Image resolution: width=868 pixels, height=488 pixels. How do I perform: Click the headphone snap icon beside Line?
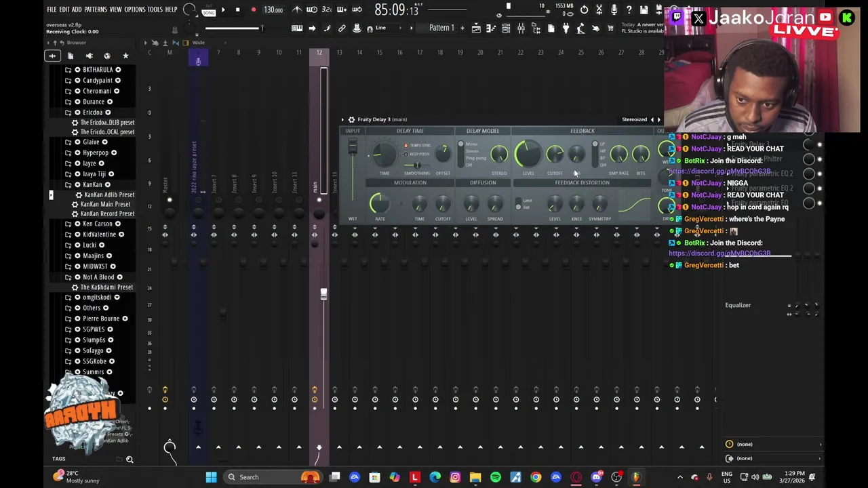[370, 28]
